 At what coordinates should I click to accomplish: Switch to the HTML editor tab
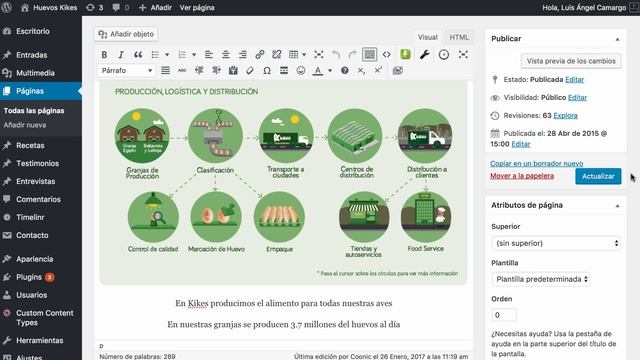459,37
